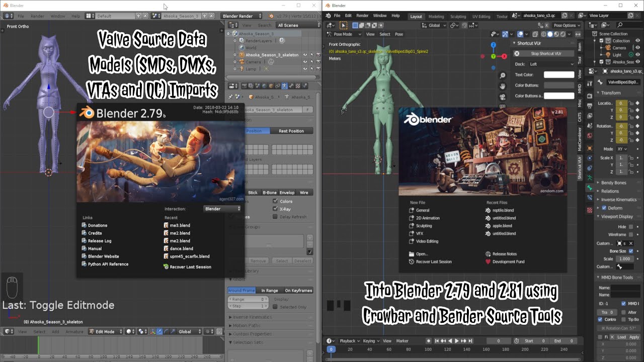Open the Pose Mode dropdown
644x362 pixels.
[x=344, y=34]
